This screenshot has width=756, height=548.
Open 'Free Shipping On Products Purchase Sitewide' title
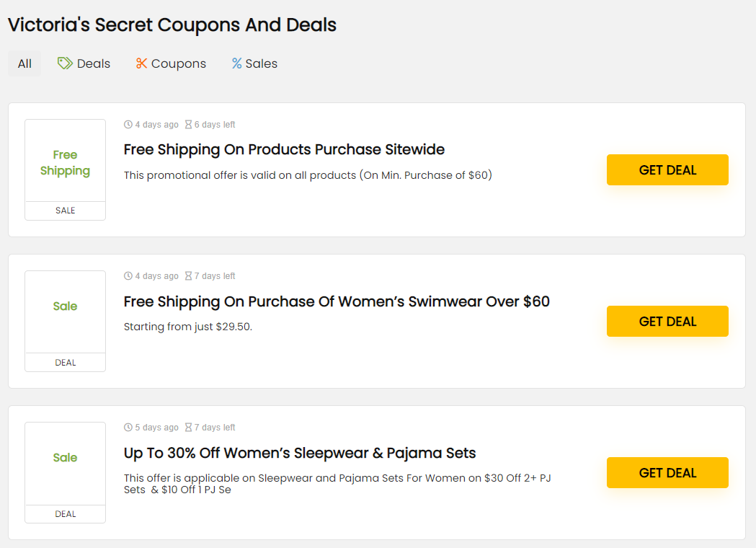284,150
